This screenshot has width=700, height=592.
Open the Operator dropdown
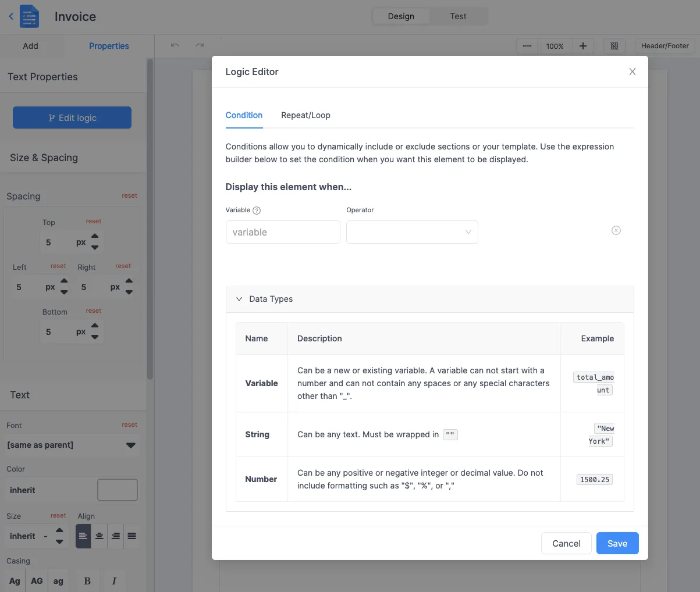coord(412,232)
